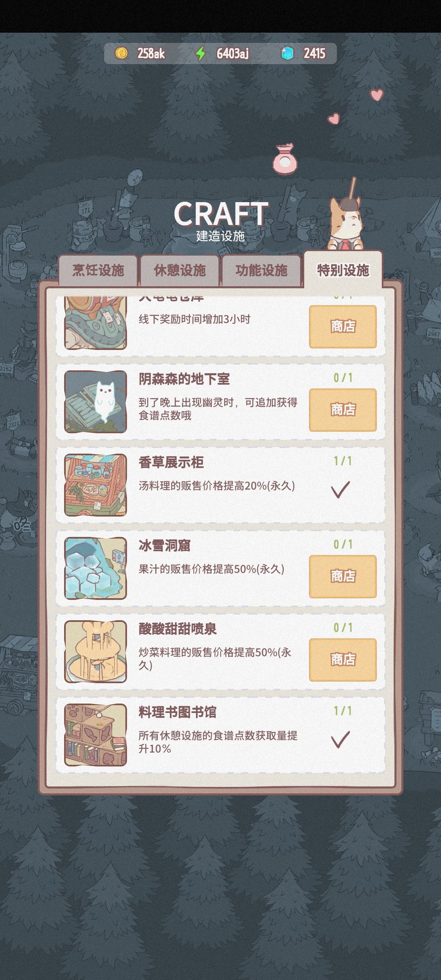This screenshot has width=441, height=980.
Task: Select the ghost basement facility image
Action: point(95,401)
